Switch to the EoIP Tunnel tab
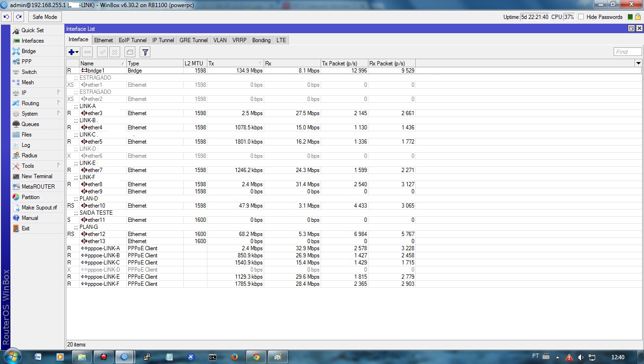 tap(133, 40)
